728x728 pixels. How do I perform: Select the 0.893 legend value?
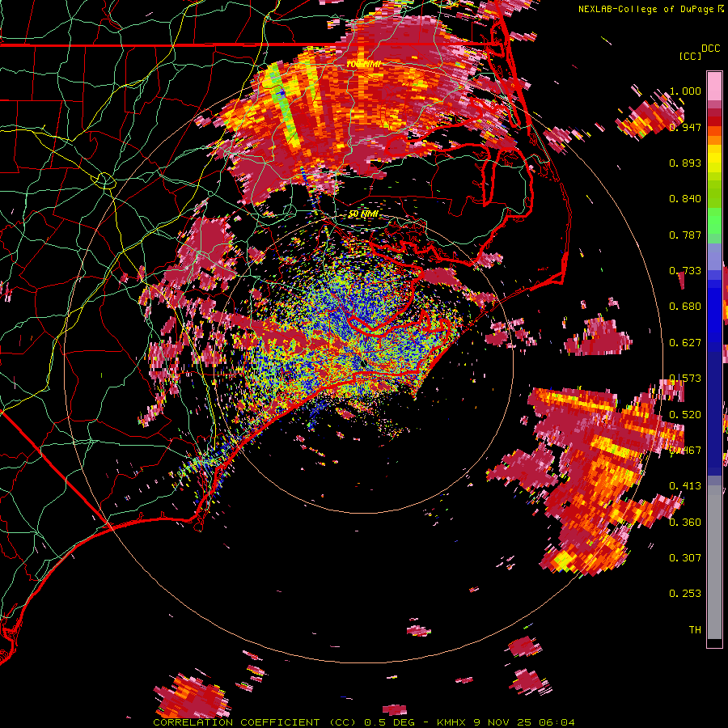pyautogui.click(x=685, y=163)
